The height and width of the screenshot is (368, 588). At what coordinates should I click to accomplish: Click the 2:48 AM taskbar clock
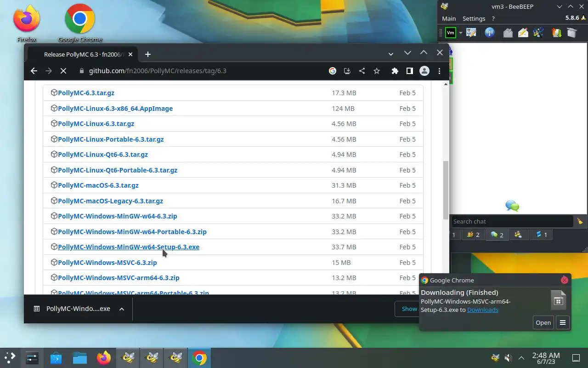pos(546,358)
